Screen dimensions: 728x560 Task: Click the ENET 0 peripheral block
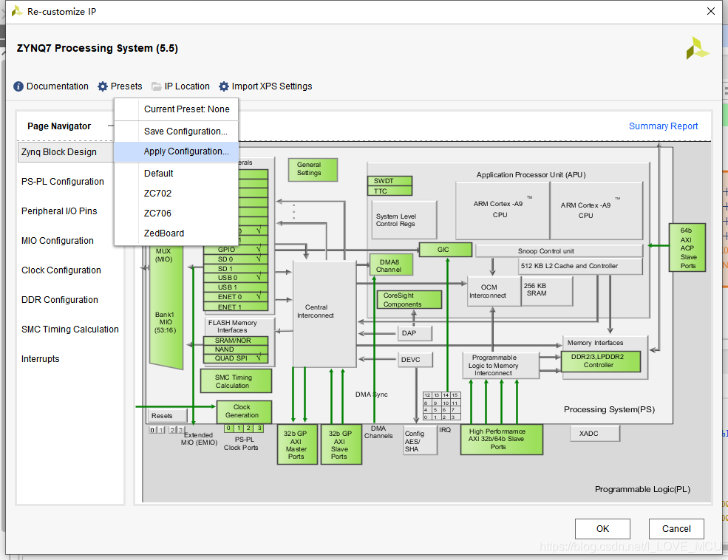(235, 297)
